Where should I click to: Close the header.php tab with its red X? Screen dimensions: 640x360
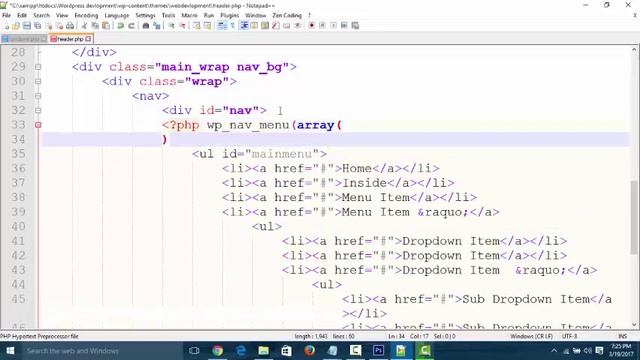(x=88, y=39)
